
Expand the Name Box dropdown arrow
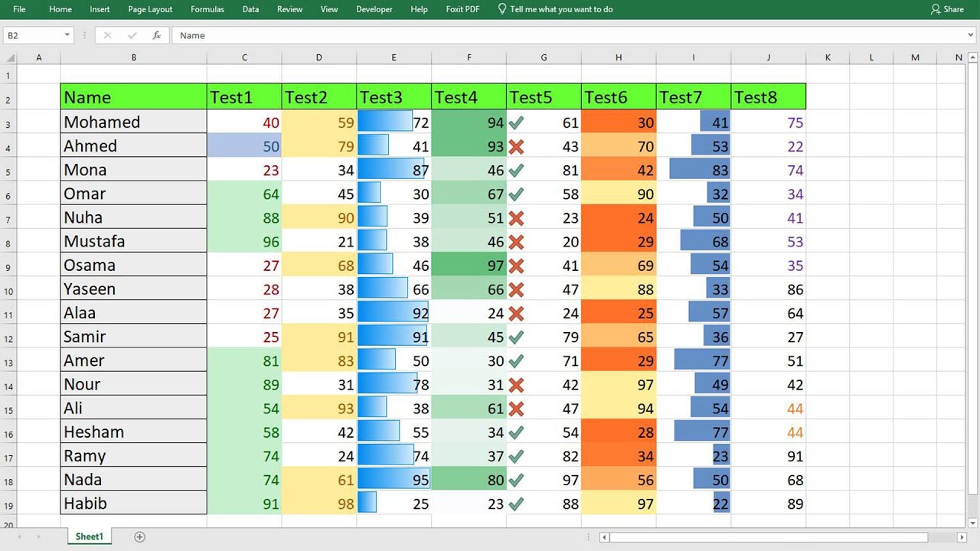67,35
